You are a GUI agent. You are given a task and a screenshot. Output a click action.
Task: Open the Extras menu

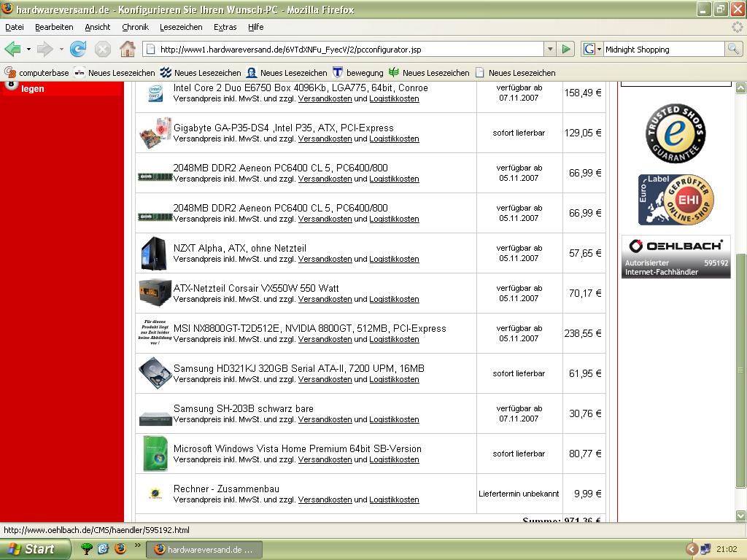tap(225, 27)
